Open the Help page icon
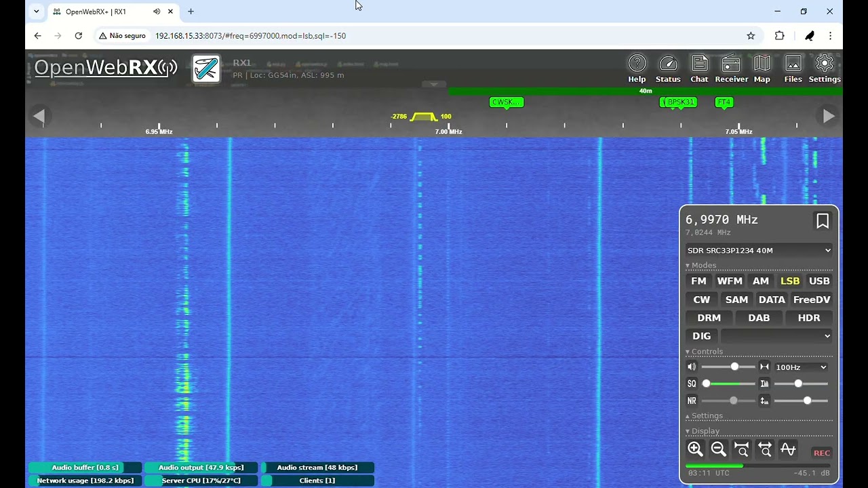The height and width of the screenshot is (488, 868). (x=637, y=69)
